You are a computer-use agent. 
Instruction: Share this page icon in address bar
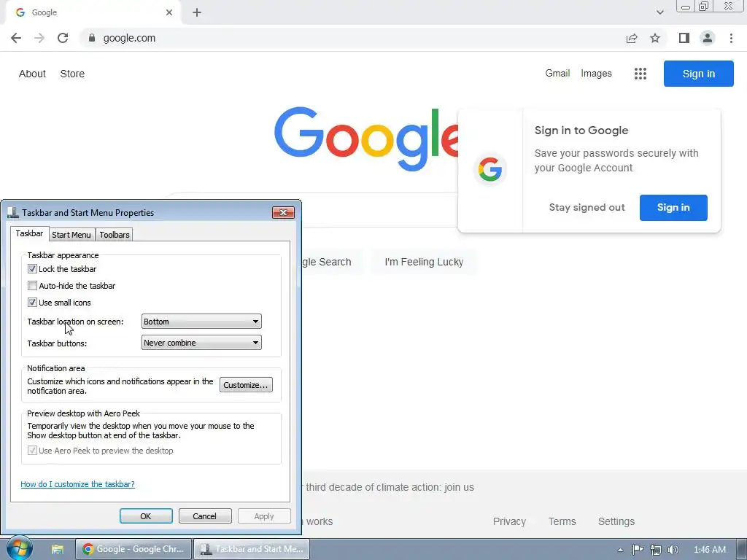[632, 38]
